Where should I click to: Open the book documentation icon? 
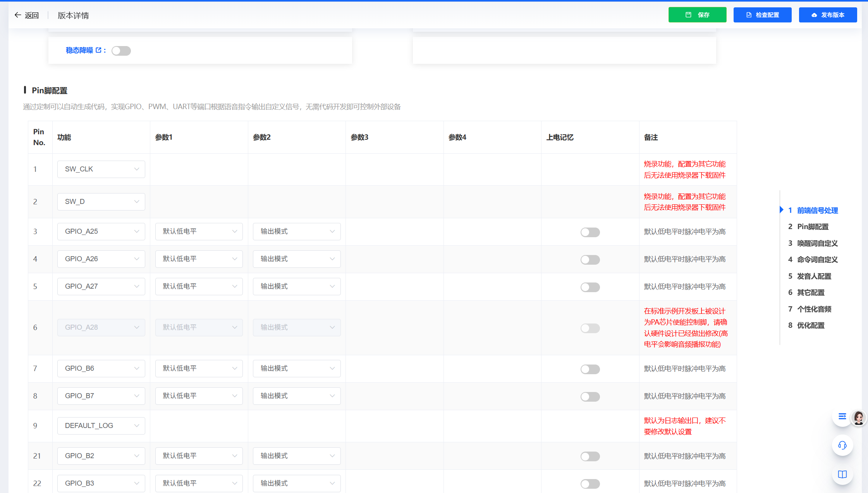tap(842, 474)
